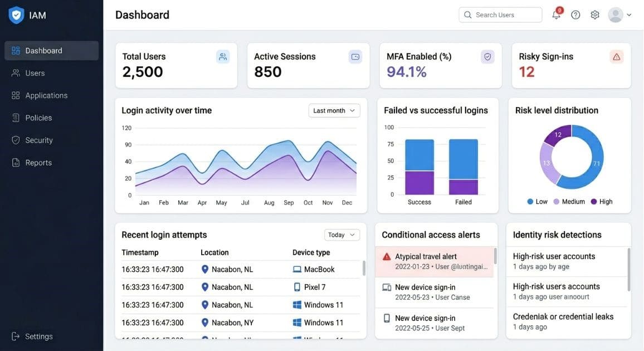644x351 pixels.
Task: Click the Risky Sign-ins warning icon
Action: 617,57
